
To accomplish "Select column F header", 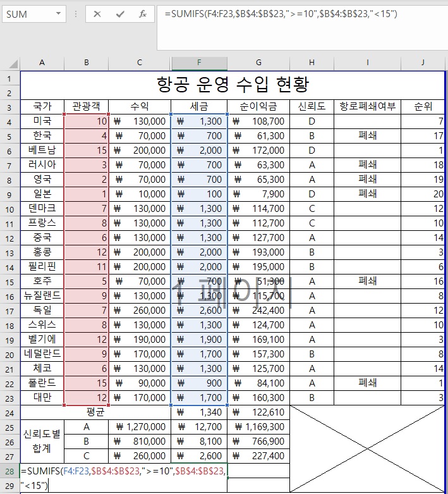I will 199,63.
